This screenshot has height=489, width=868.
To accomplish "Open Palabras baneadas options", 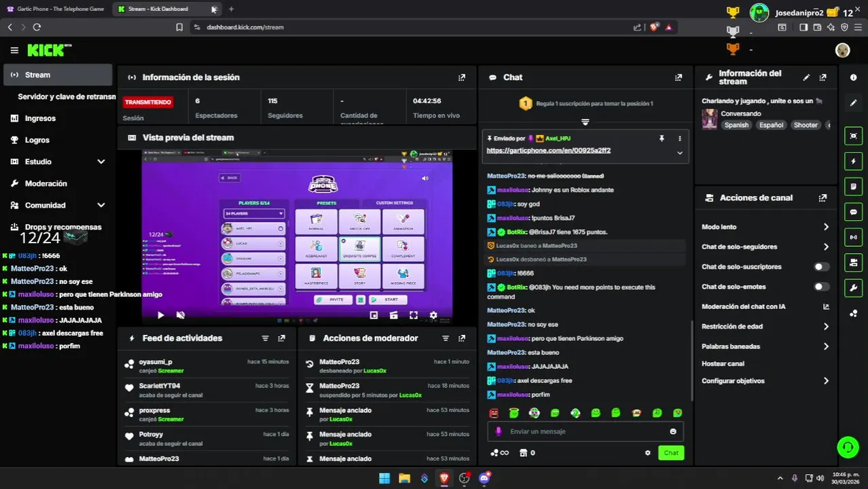I will [826, 346].
